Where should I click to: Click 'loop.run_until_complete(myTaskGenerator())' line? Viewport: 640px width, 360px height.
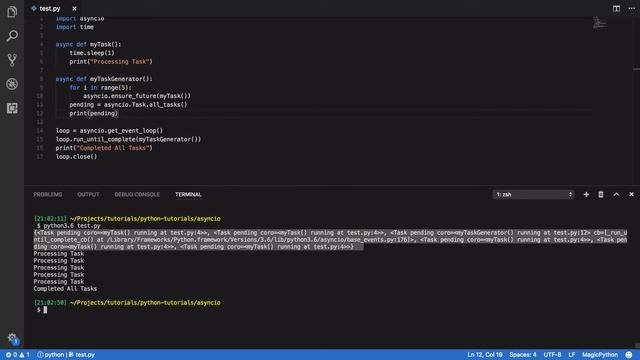(128, 139)
